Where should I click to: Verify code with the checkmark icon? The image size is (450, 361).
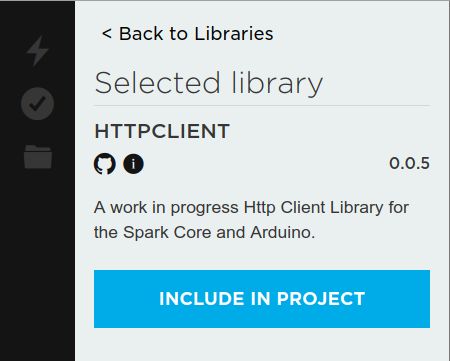37,104
